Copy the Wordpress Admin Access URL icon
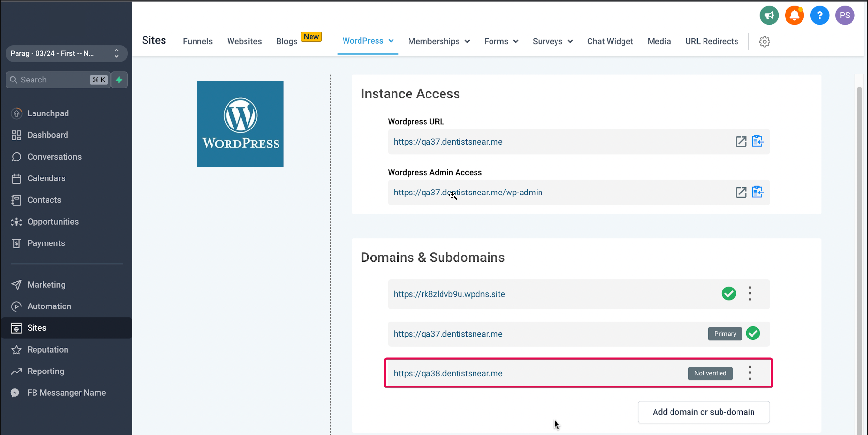 757,192
